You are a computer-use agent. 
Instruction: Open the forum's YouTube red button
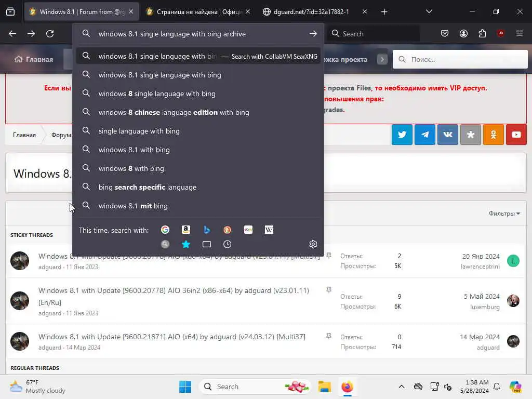516,135
